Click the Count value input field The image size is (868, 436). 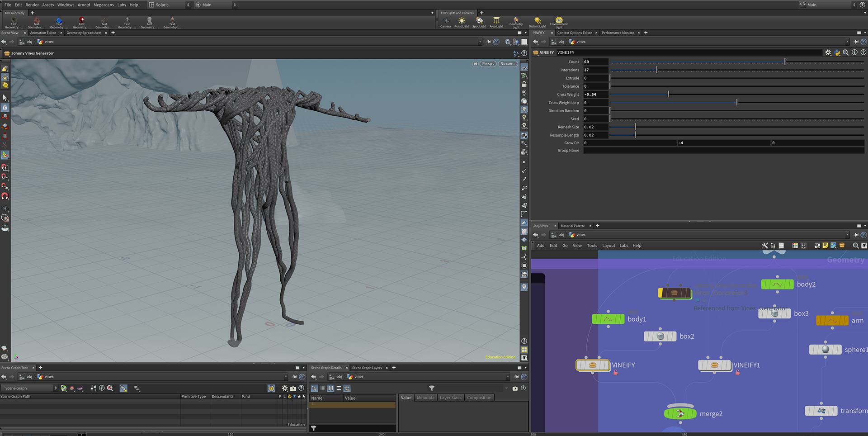[x=595, y=62]
